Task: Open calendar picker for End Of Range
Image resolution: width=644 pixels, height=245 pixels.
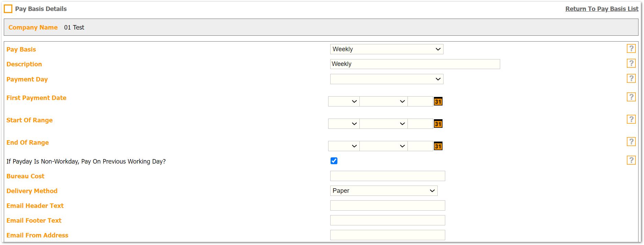Action: point(438,146)
